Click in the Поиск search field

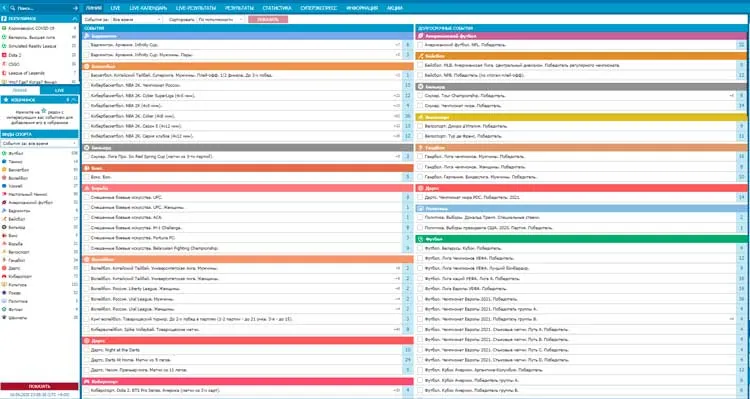pyautogui.click(x=43, y=8)
